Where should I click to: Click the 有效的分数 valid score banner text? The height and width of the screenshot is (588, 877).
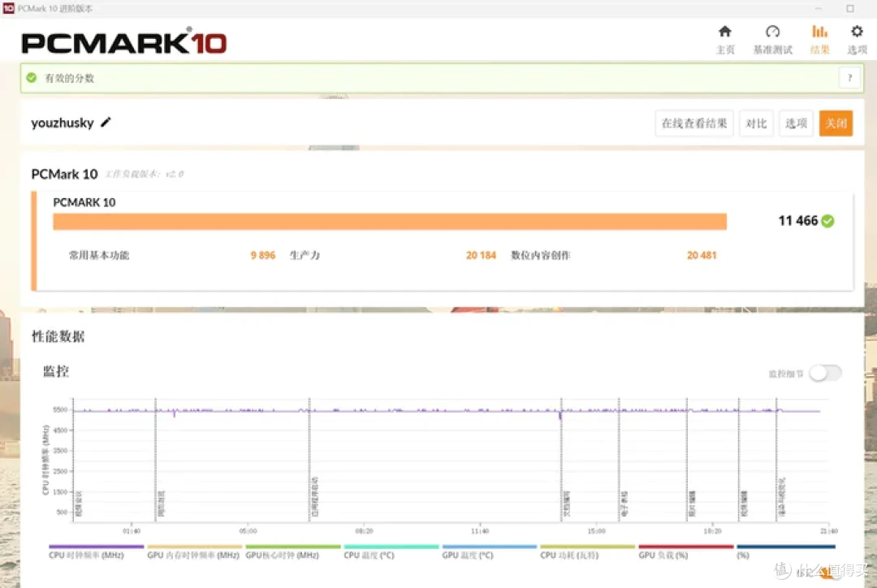[x=69, y=78]
